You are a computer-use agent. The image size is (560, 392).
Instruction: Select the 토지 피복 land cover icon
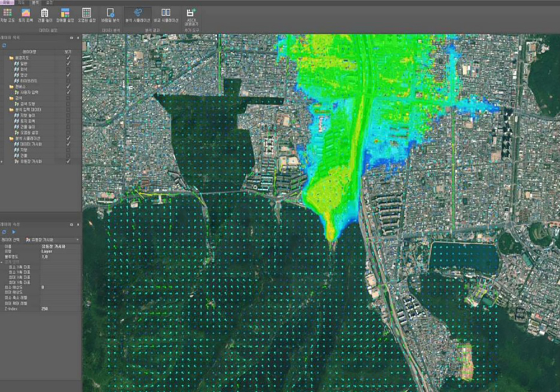point(26,12)
